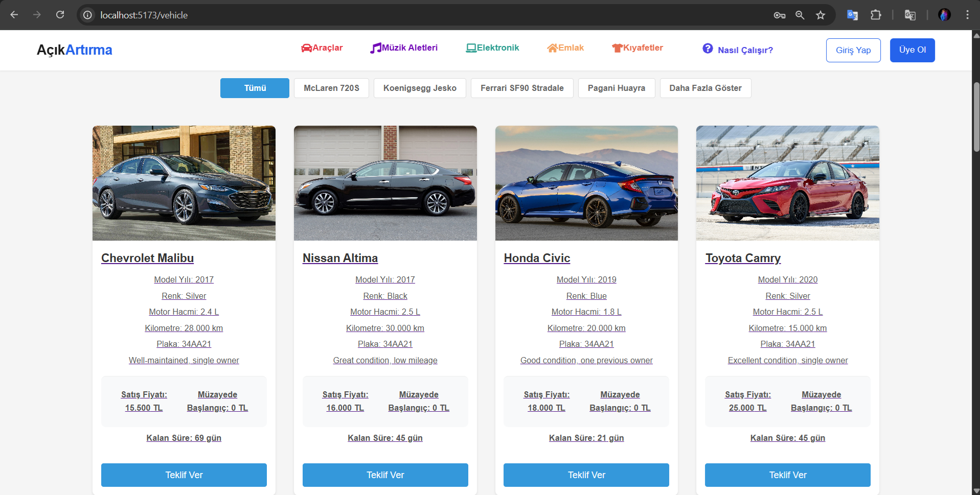Image resolution: width=980 pixels, height=495 pixels.
Task: Click 'Great condition, low mileage' description
Action: tap(385, 360)
